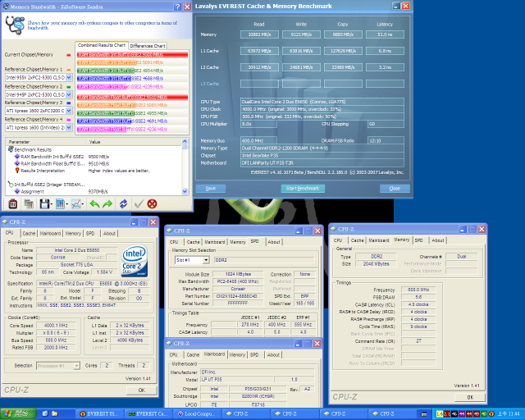Open the line graph icon's dropdown arrow in Sandra
The height and width of the screenshot is (420, 525).
tap(83, 204)
